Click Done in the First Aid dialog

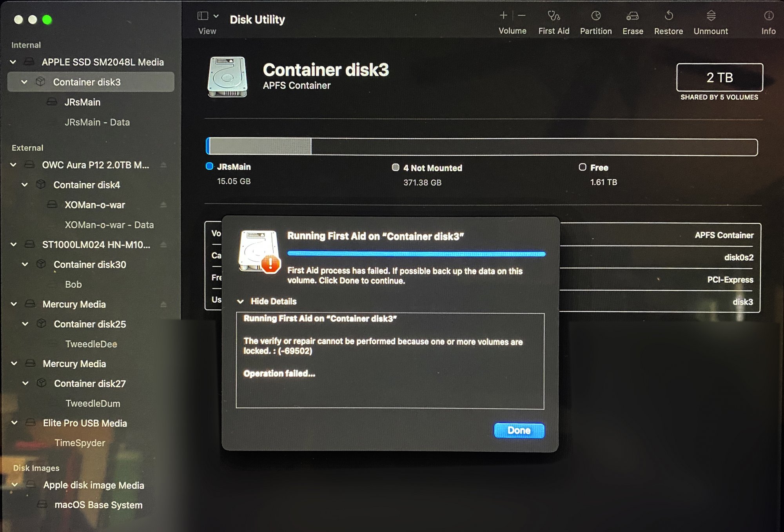[x=519, y=430]
